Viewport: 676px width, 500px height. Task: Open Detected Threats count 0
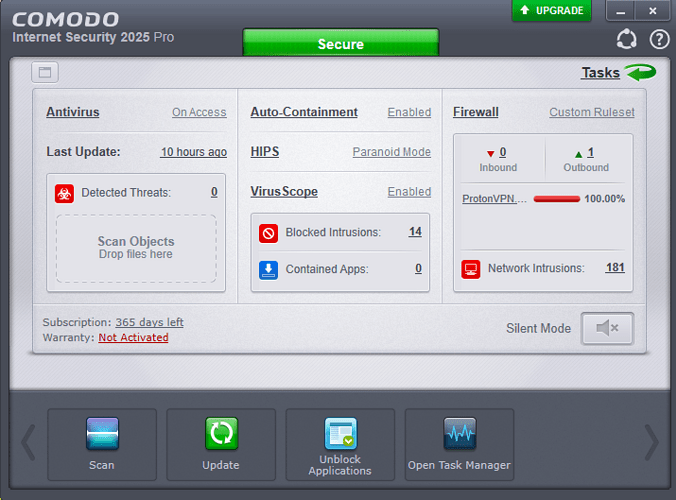[x=214, y=192]
